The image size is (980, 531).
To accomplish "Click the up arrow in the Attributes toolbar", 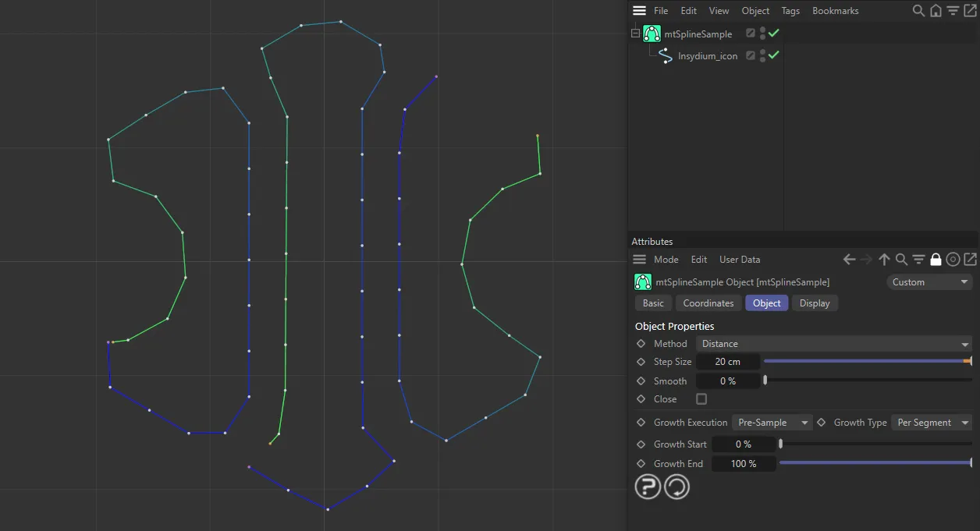I will (x=884, y=259).
